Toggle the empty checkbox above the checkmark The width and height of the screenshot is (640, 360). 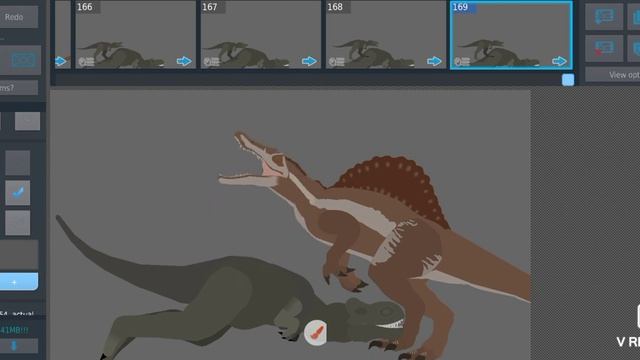pos(18,163)
